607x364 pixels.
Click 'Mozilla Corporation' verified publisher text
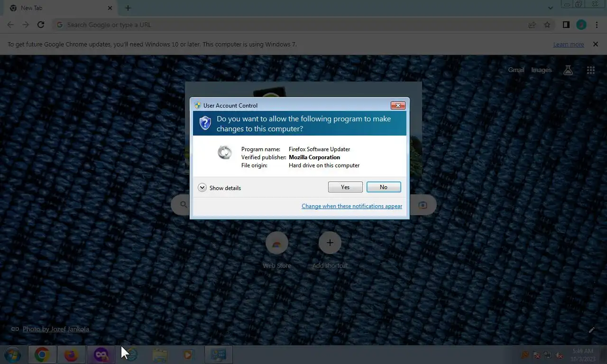click(x=314, y=157)
